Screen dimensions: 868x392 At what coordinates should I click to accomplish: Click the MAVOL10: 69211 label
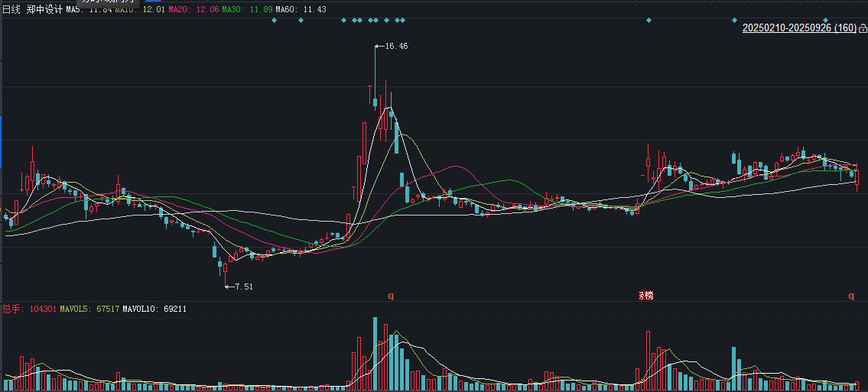point(154,309)
